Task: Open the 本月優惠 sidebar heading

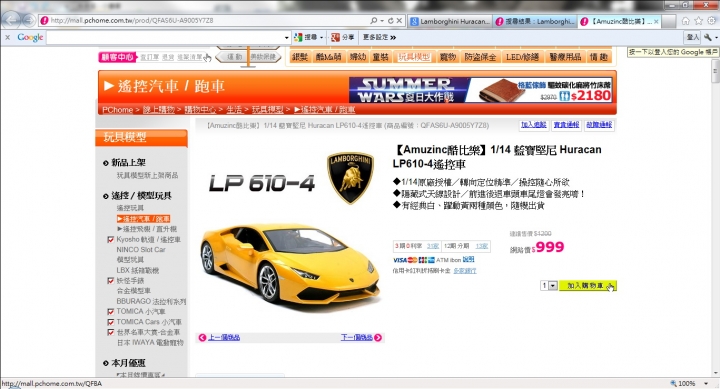Action: pyautogui.click(x=128, y=363)
